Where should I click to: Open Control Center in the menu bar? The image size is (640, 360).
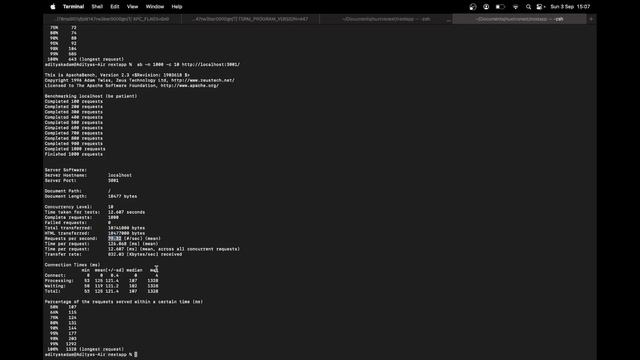click(x=540, y=7)
